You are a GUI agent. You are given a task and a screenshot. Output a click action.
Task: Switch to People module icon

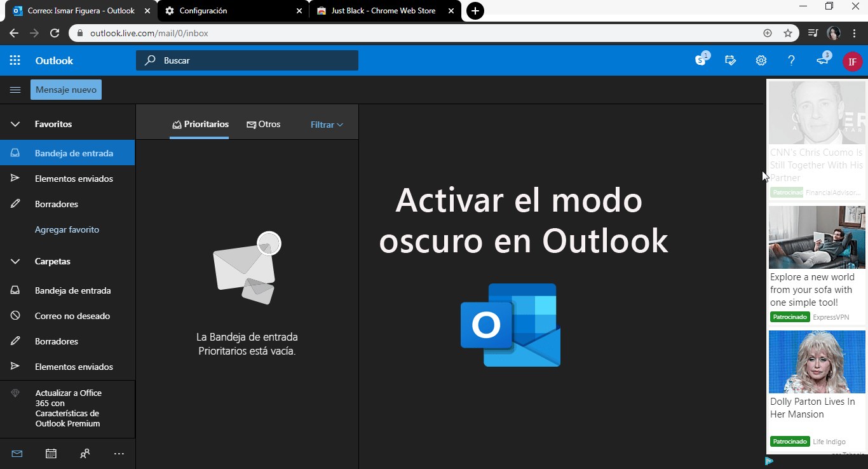click(85, 454)
